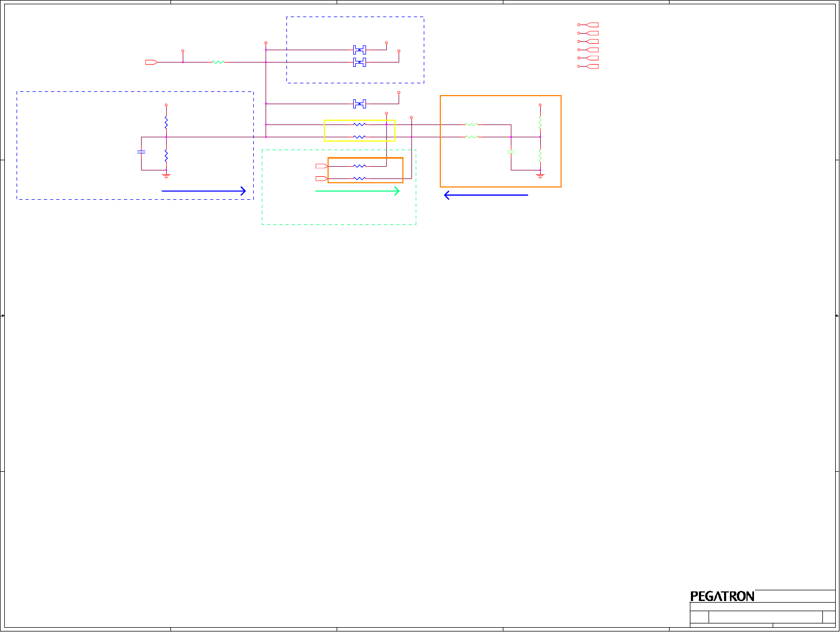
Task: Select the blue capacitor in the left dashed box
Action: coord(141,152)
